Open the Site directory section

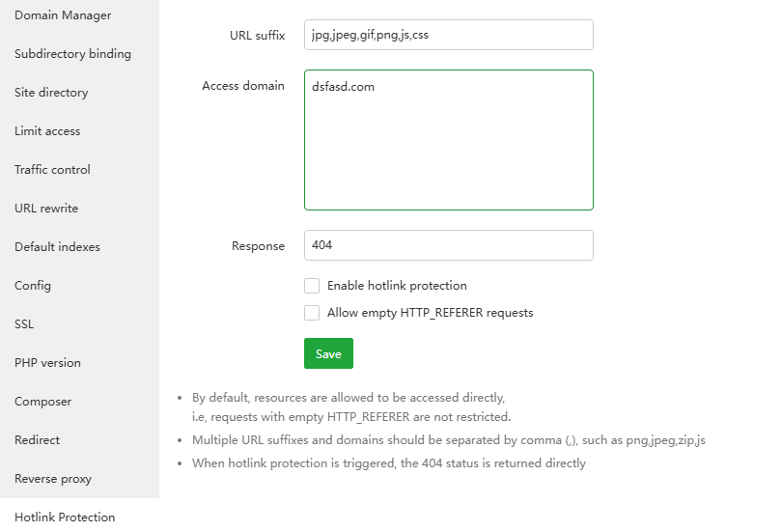pyautogui.click(x=51, y=93)
